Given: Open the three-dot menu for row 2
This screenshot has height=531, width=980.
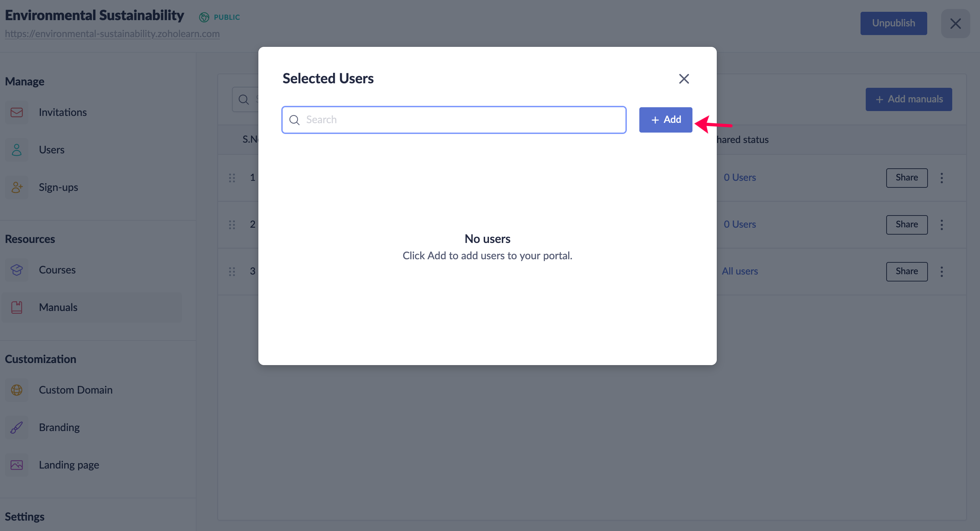Looking at the screenshot, I should coord(941,225).
